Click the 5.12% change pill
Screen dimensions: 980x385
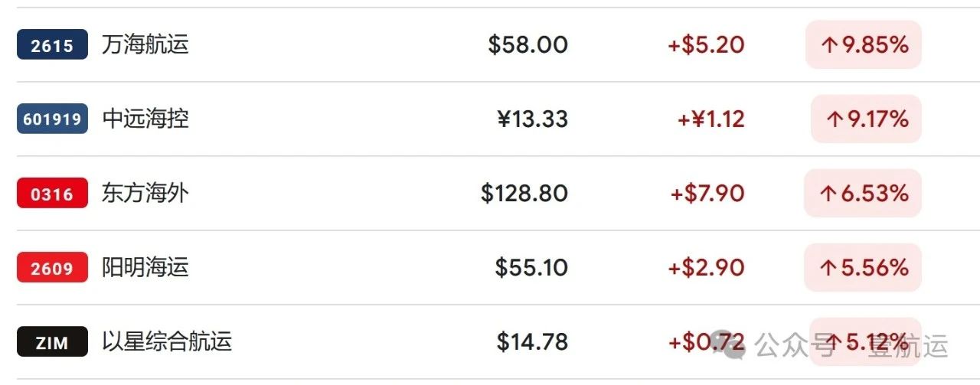pos(865,341)
